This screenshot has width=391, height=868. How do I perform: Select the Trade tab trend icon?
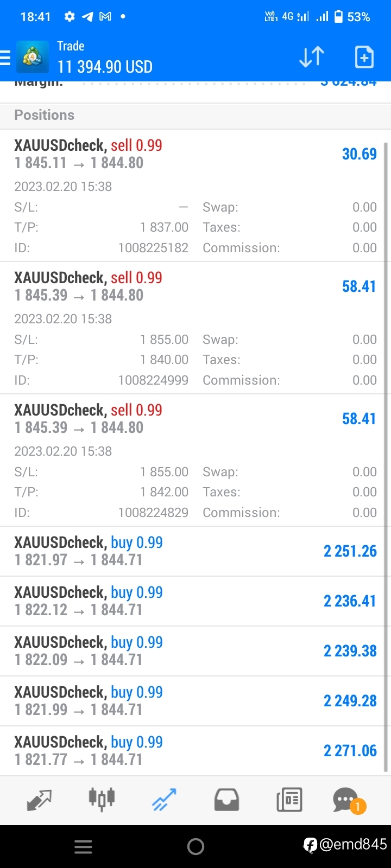pyautogui.click(x=164, y=800)
